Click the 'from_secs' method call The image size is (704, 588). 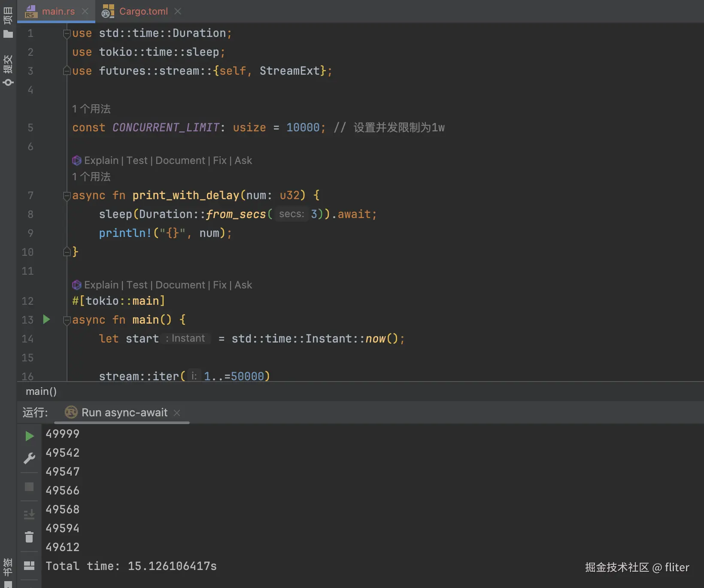tap(236, 214)
